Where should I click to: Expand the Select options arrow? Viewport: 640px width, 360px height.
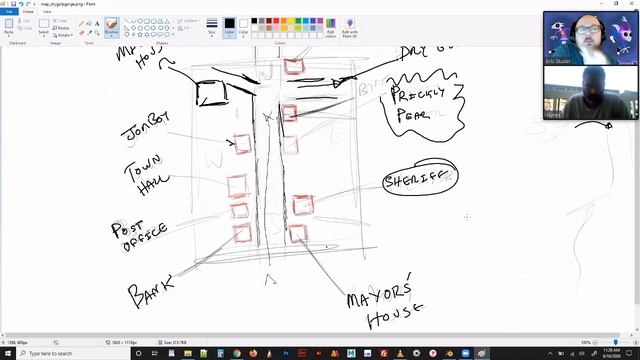[44, 36]
